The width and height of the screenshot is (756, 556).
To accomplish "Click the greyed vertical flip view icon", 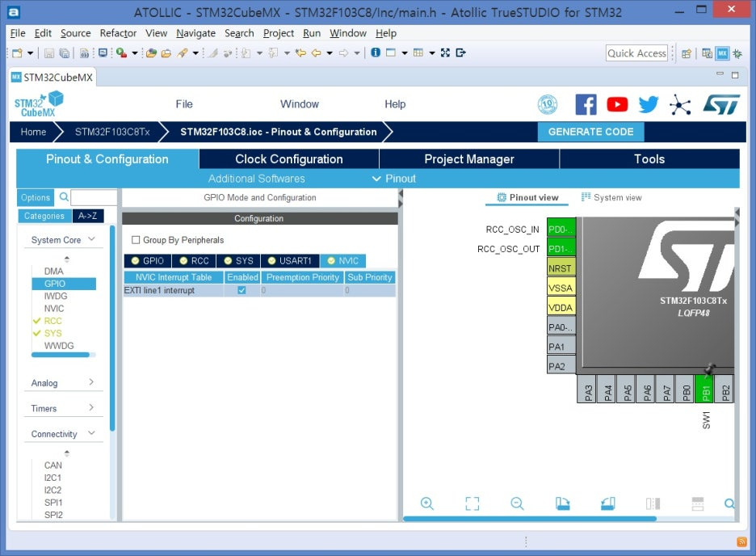I will coord(653,503).
